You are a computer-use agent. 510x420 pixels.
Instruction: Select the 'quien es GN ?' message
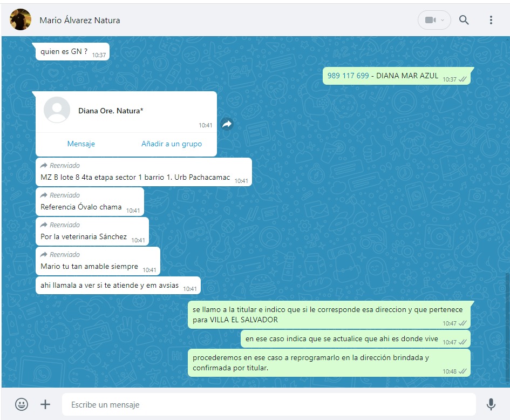coord(64,52)
